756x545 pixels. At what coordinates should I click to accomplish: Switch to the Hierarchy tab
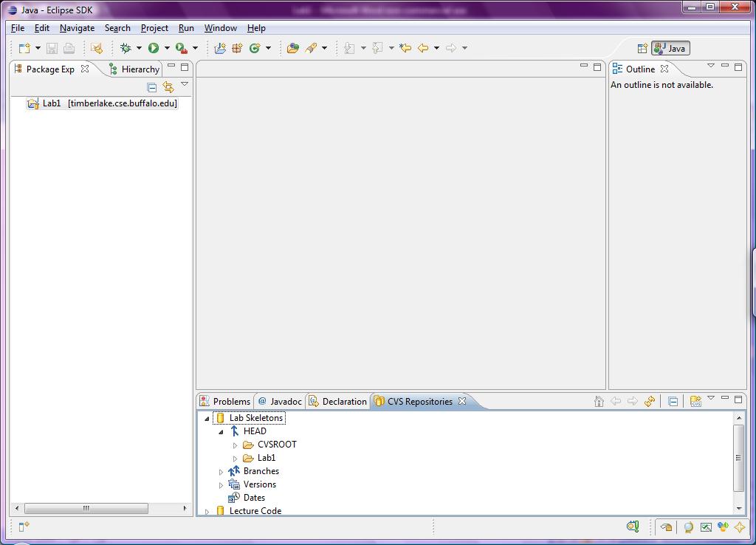point(134,69)
